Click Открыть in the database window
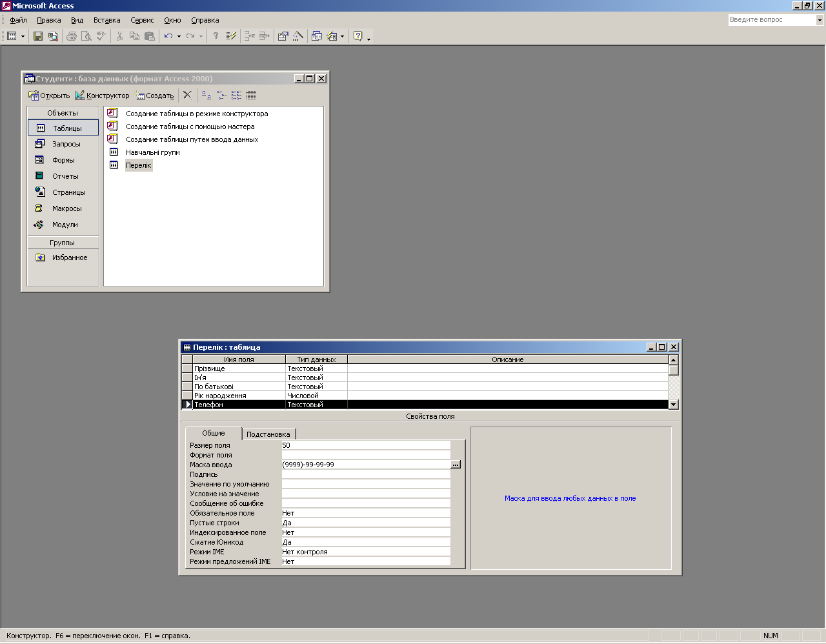The width and height of the screenshot is (826, 644). point(49,96)
